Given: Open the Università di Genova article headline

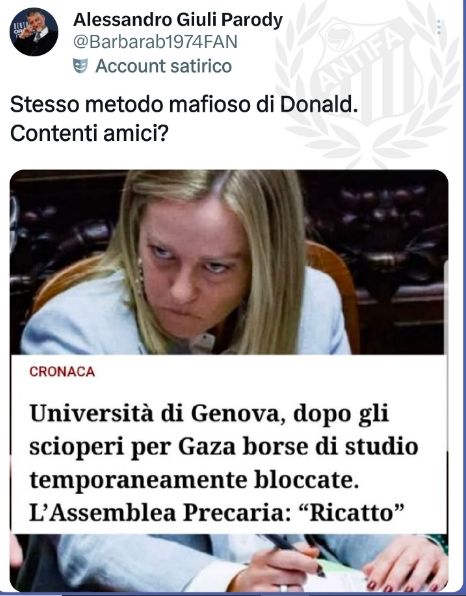Looking at the screenshot, I should coord(223,463).
